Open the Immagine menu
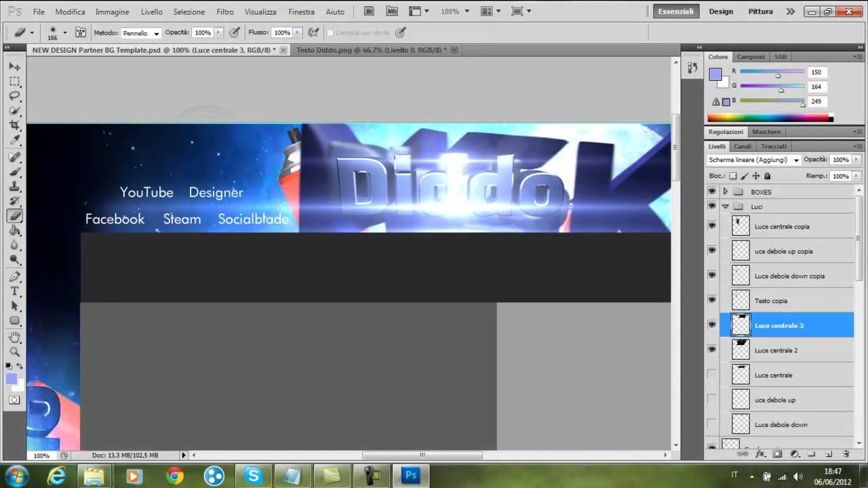The width and height of the screenshot is (868, 488). click(x=113, y=12)
